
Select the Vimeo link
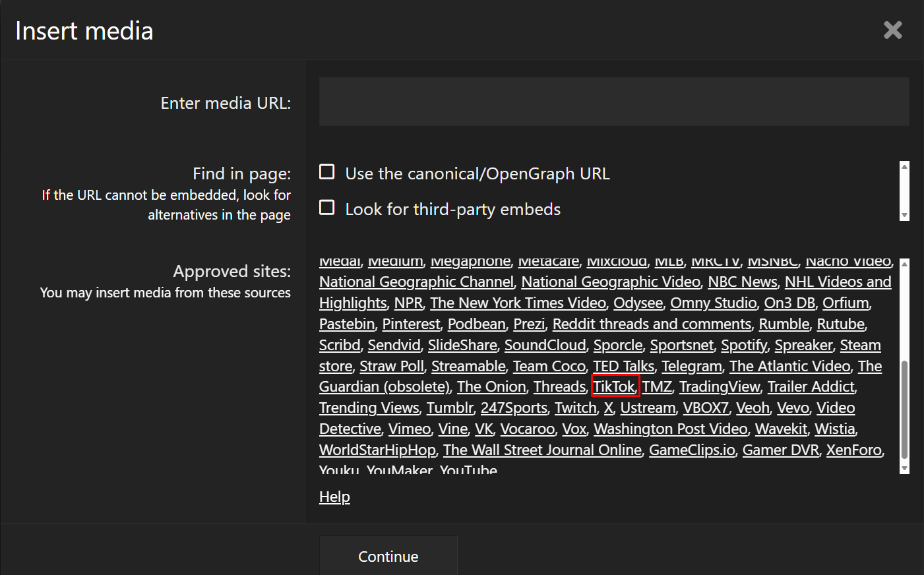coord(410,429)
